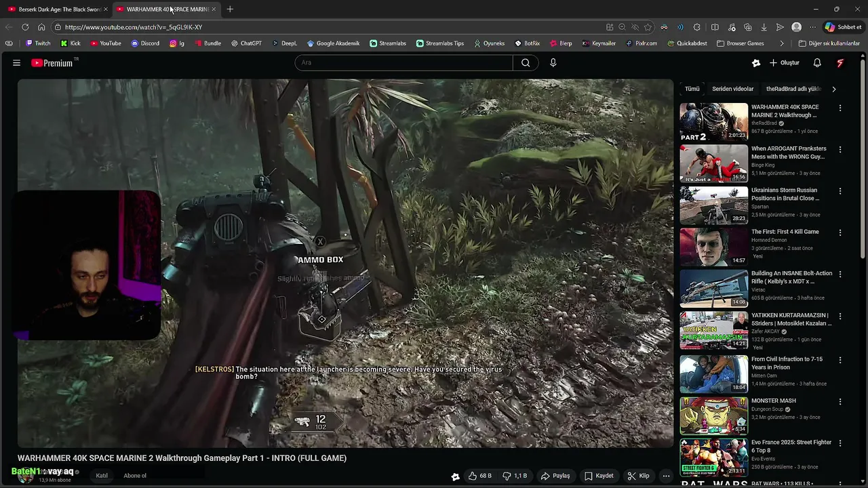Like the video with thumbs-up 68 B
Screen dimensions: 868x488
[479, 476]
